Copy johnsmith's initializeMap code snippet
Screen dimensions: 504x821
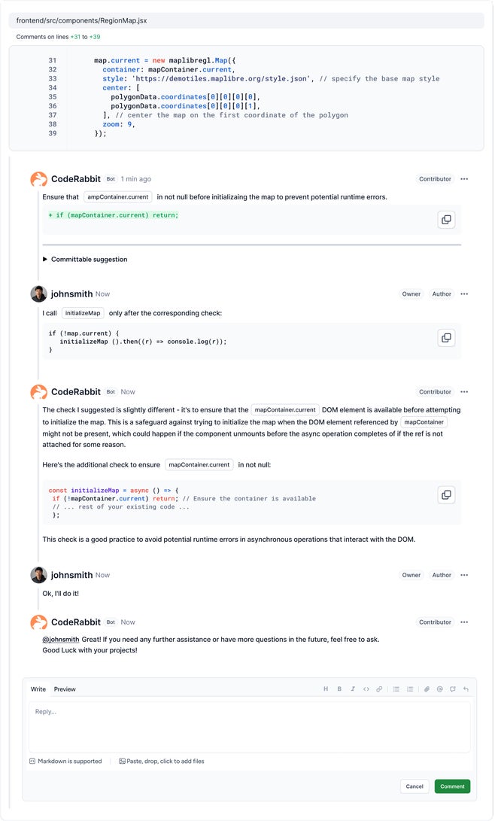(446, 338)
